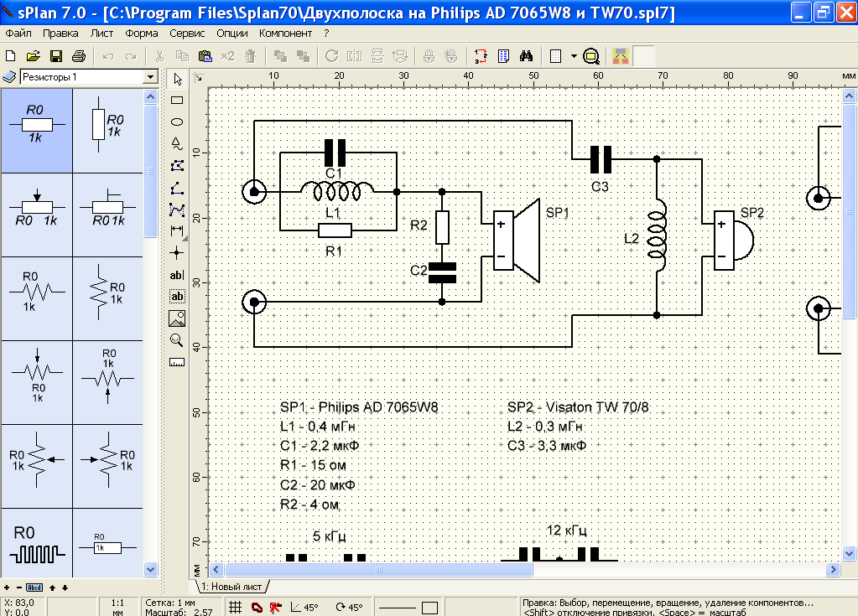Screen dimensions: 858x616
Task: Pick the pulse-shaped R0 resistor component
Action: coord(37,543)
